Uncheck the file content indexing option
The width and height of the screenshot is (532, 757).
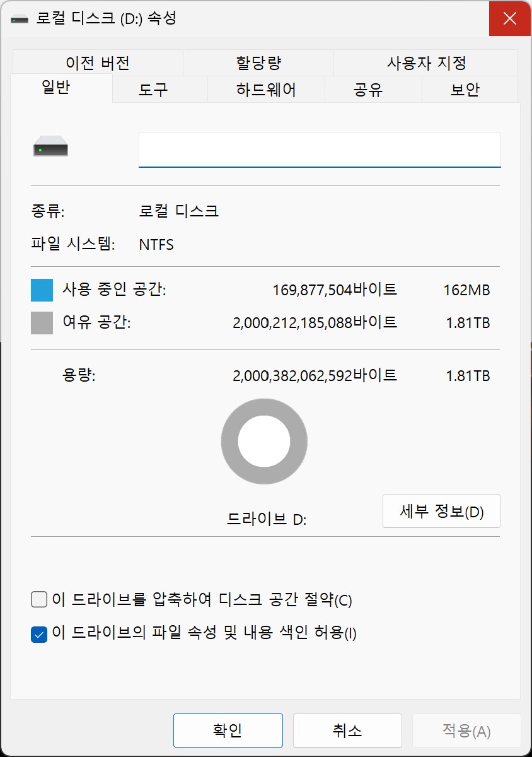tap(39, 633)
